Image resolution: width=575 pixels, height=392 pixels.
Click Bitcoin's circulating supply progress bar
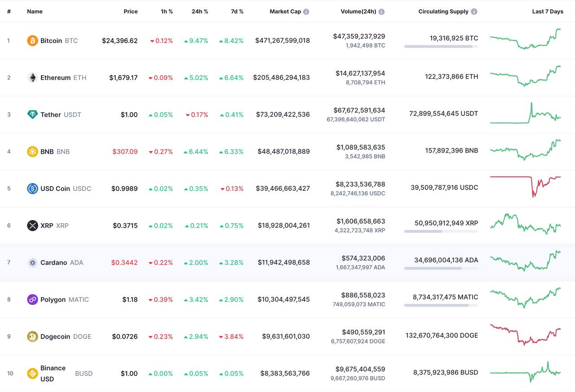pyautogui.click(x=441, y=46)
